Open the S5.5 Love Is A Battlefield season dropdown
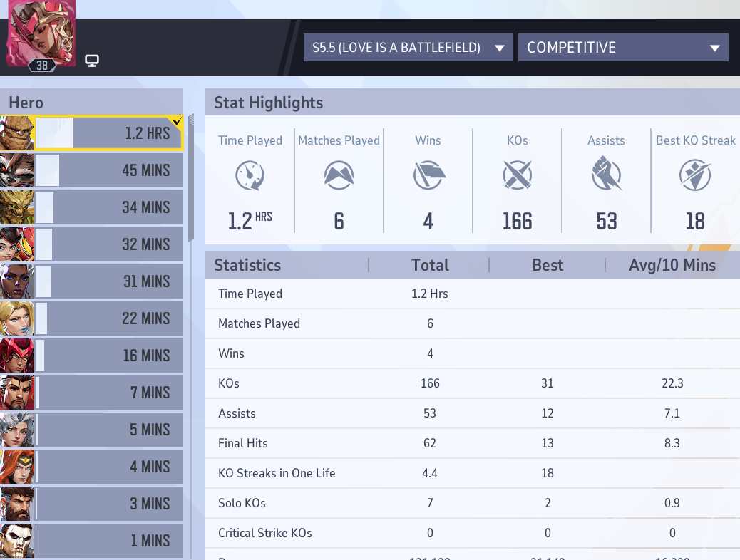Image resolution: width=740 pixels, height=560 pixels. 408,47
